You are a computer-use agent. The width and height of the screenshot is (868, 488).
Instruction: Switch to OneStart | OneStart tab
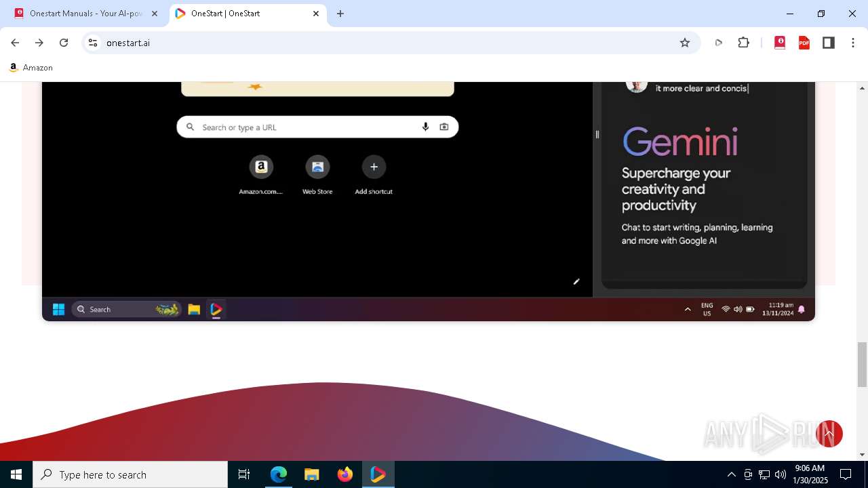(248, 14)
